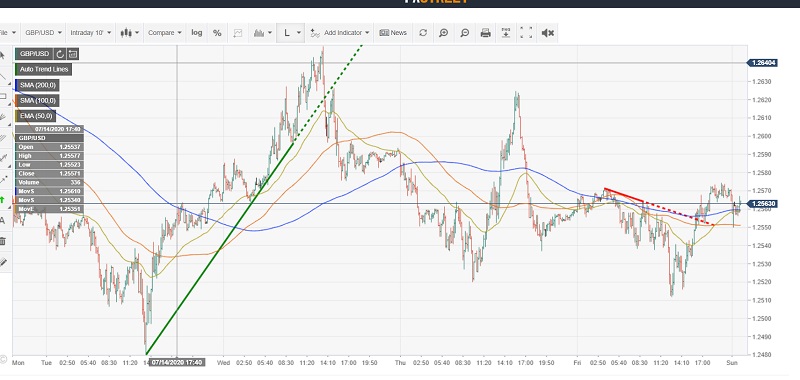Select the rectangle shape tool

pos(3,97)
